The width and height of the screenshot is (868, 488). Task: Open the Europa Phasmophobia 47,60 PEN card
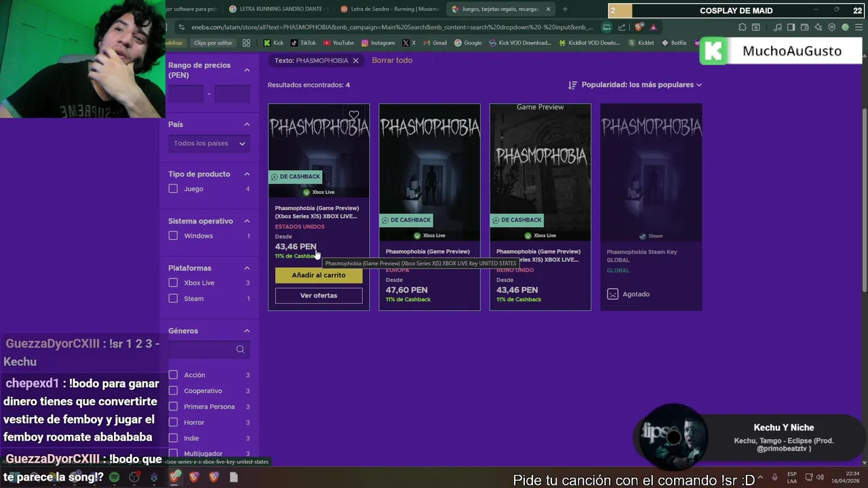(429, 207)
